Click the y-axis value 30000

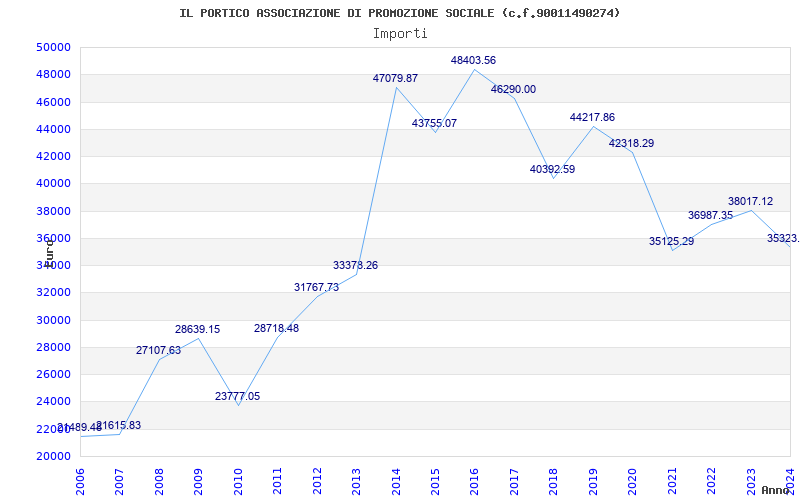(53, 320)
